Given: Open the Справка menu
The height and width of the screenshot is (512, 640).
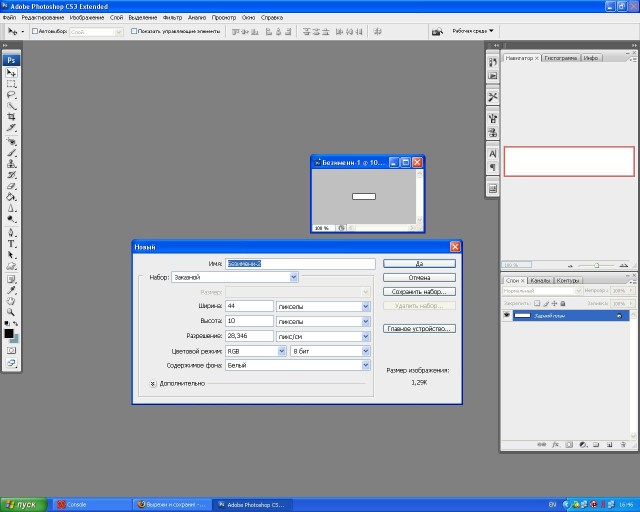Looking at the screenshot, I should click(272, 18).
